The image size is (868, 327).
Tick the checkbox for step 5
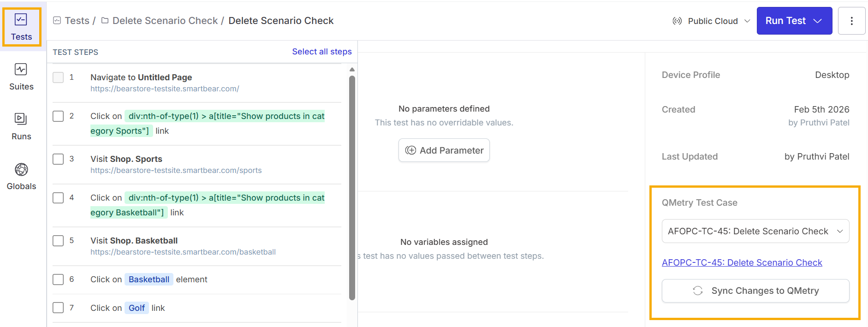[x=58, y=241]
